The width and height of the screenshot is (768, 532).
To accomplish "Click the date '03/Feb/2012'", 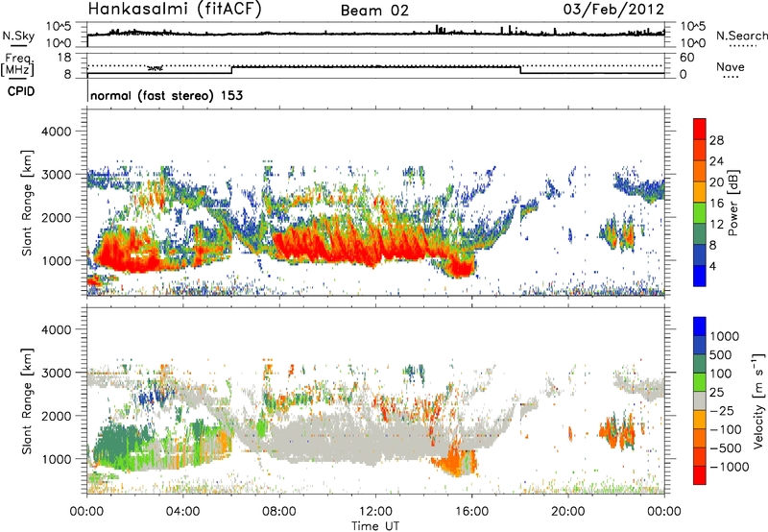I will (613, 10).
